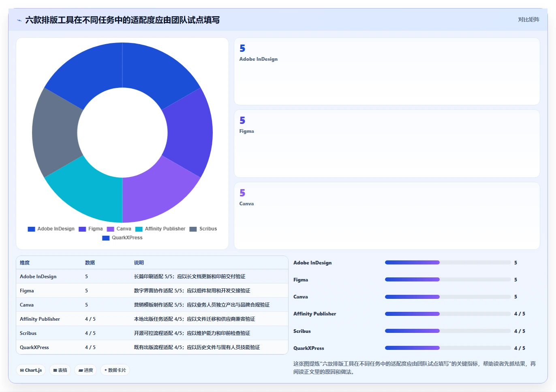The image size is (556, 392).
Task: Toggle the Adobe InDesign legend item
Action: (51, 229)
